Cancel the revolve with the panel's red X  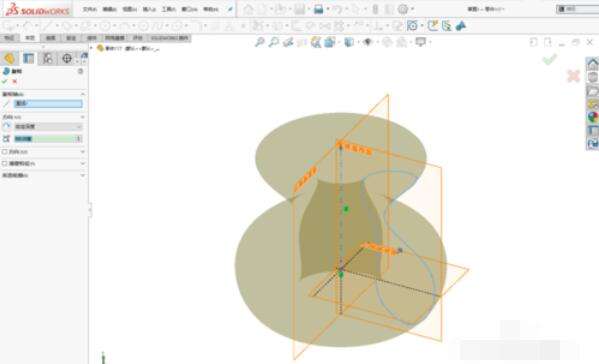(x=15, y=81)
